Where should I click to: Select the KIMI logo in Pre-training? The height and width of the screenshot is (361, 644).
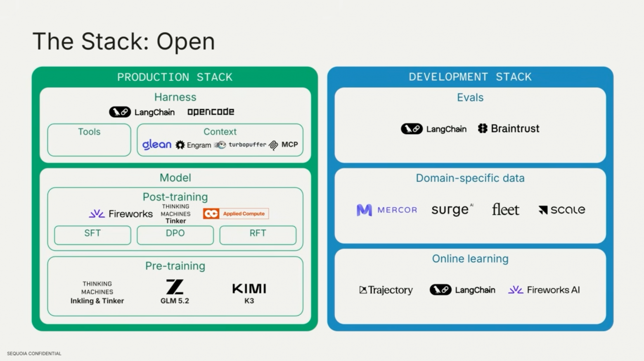(x=249, y=288)
